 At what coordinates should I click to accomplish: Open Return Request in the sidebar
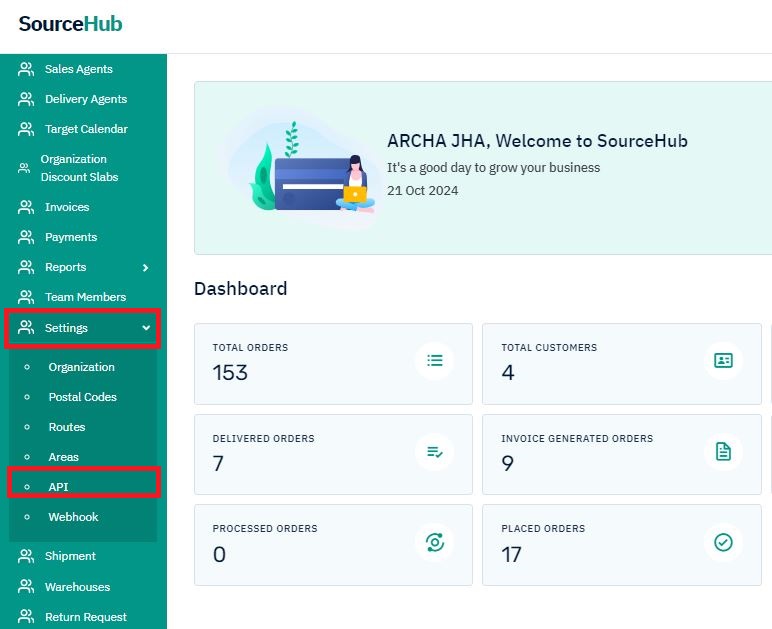tap(85, 617)
